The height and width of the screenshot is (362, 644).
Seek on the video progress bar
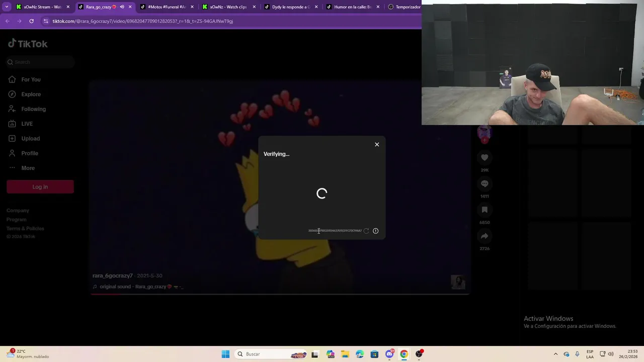[280, 294]
